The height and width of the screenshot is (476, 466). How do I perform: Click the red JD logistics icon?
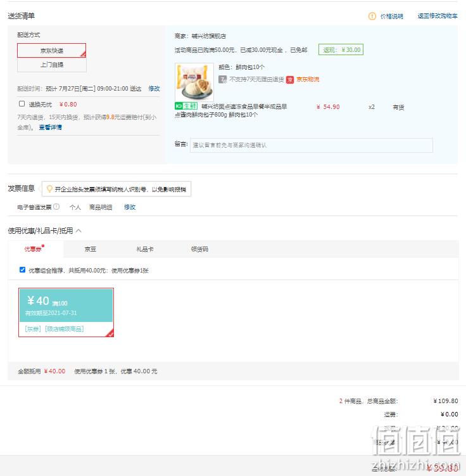[x=290, y=79]
